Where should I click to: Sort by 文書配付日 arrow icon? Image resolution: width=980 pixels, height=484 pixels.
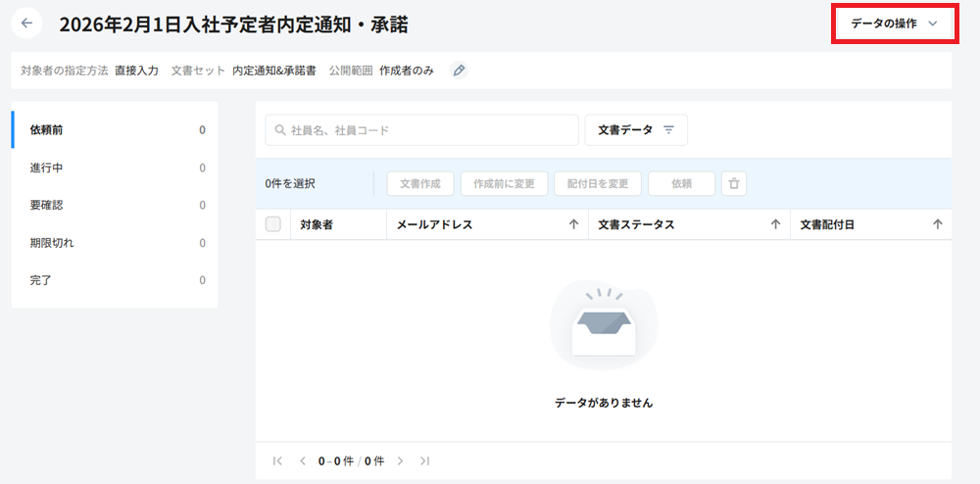click(937, 224)
